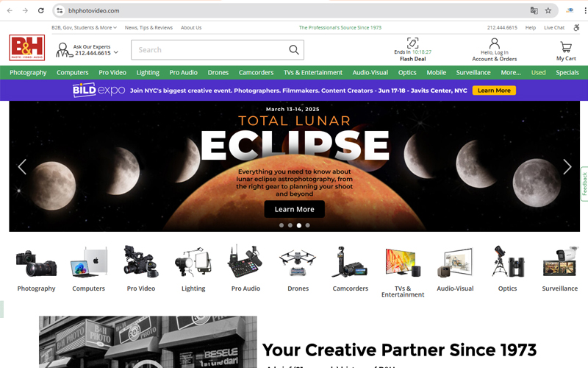Screen dimensions: 588x368
Task: Open Lighting category image
Action: (193, 262)
